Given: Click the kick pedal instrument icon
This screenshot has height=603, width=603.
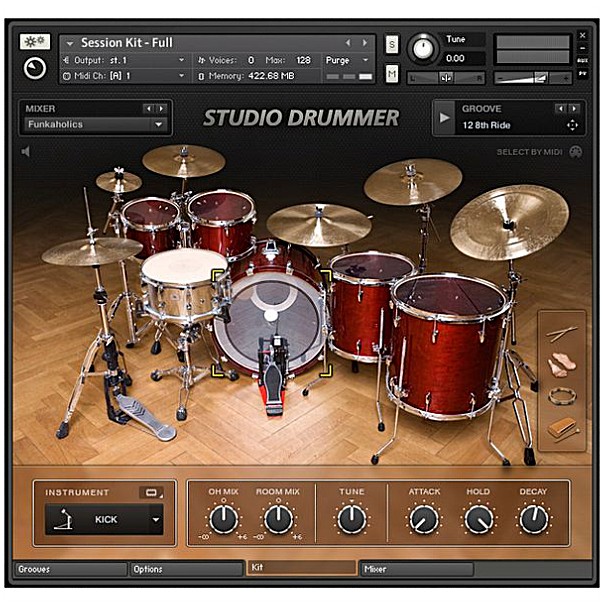Looking at the screenshot, I should point(63,519).
